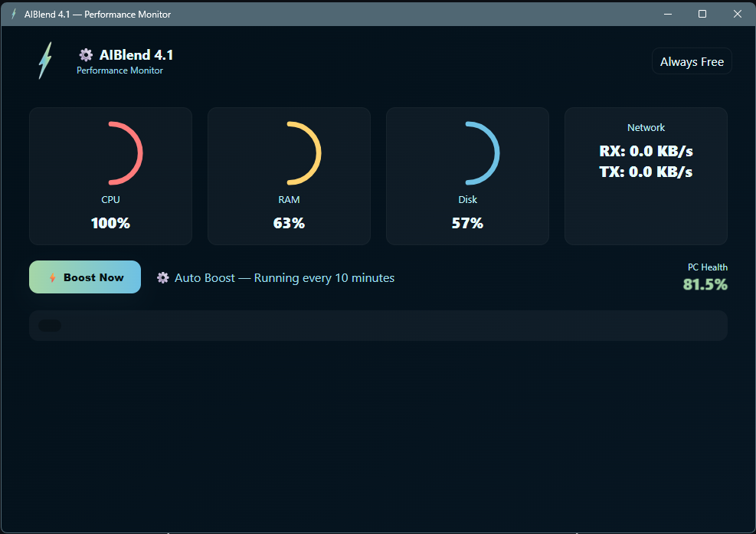Select the Performance Monitor subtitle
This screenshot has height=534, width=756.
pyautogui.click(x=119, y=70)
